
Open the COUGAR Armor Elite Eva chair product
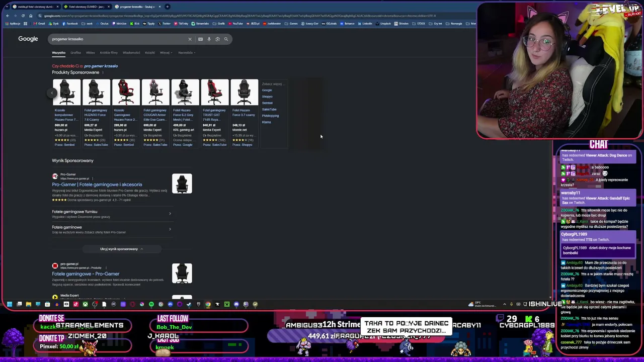pyautogui.click(x=155, y=114)
